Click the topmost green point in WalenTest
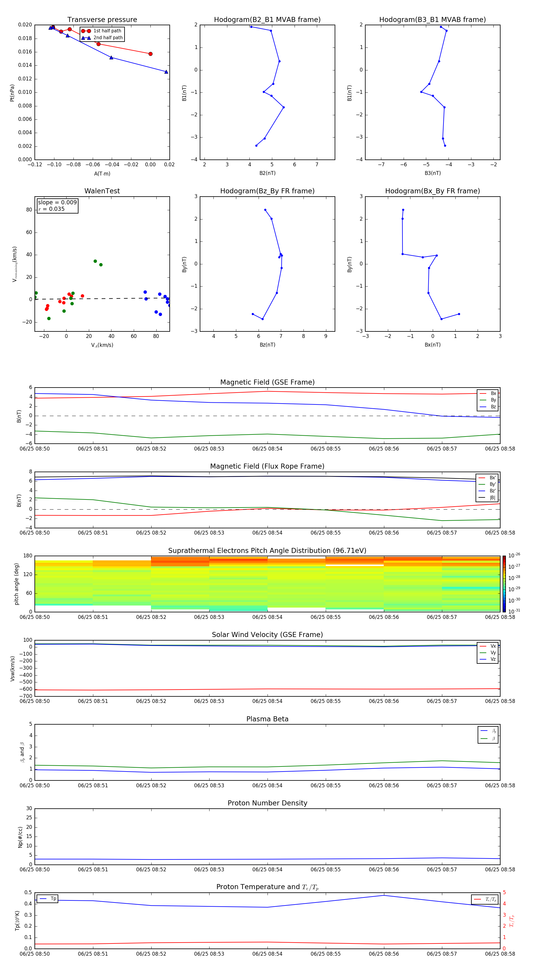 [95, 261]
